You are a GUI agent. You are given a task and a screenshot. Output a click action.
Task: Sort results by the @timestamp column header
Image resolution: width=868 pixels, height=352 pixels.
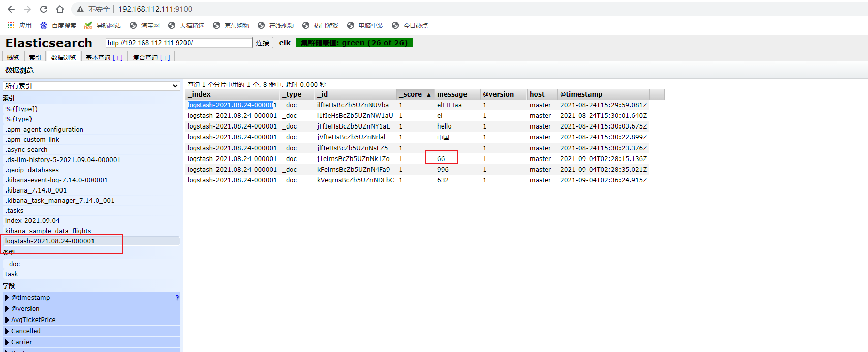[x=604, y=94]
